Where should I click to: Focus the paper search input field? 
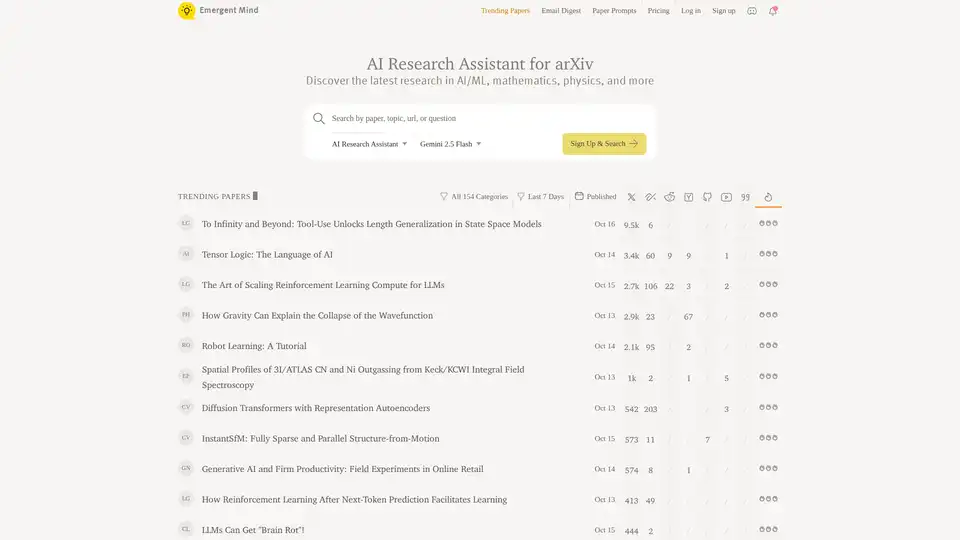tap(480, 118)
